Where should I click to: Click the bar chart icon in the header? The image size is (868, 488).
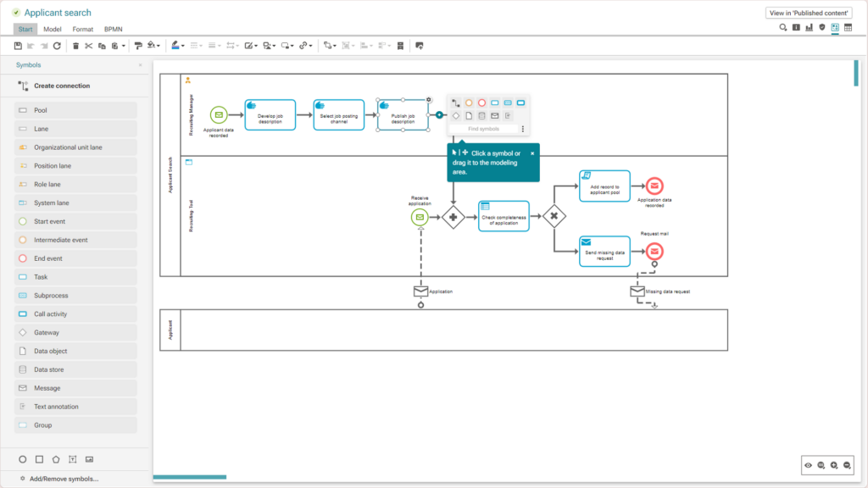click(809, 27)
